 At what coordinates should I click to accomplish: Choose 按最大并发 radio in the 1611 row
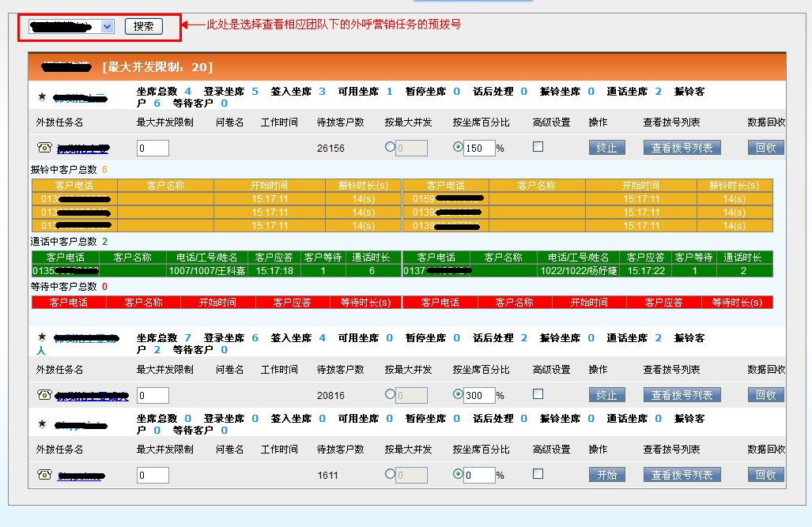(390, 474)
